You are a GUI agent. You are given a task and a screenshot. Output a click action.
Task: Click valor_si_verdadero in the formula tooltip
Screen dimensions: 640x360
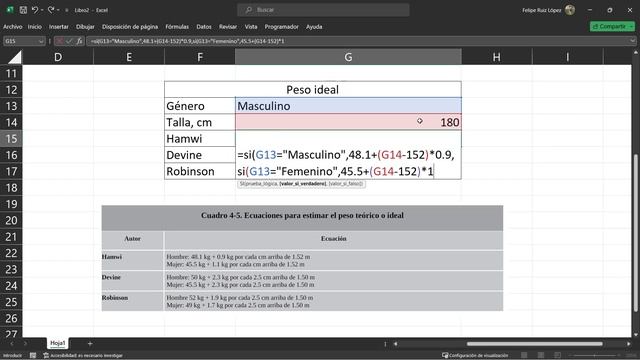pos(303,184)
